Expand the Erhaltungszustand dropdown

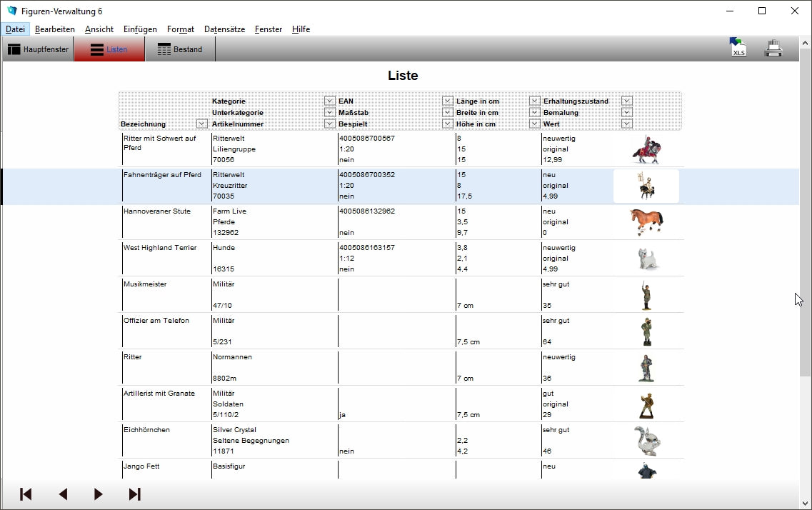click(626, 101)
